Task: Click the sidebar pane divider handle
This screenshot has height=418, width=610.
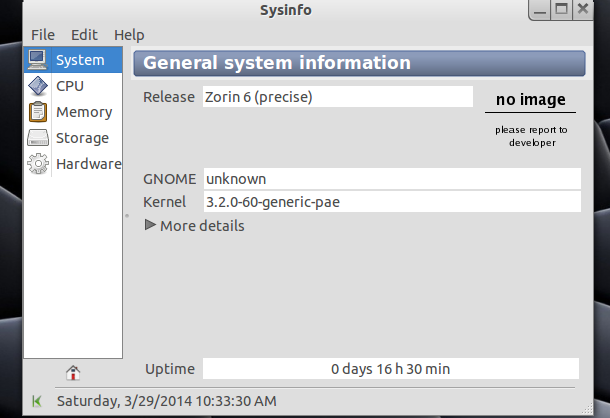Action: click(x=126, y=215)
